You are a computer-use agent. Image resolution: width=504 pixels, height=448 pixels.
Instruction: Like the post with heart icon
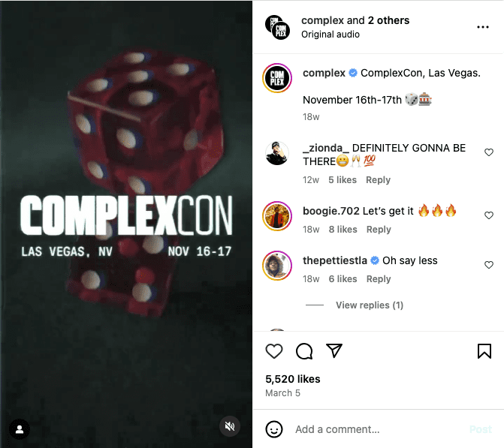click(274, 350)
